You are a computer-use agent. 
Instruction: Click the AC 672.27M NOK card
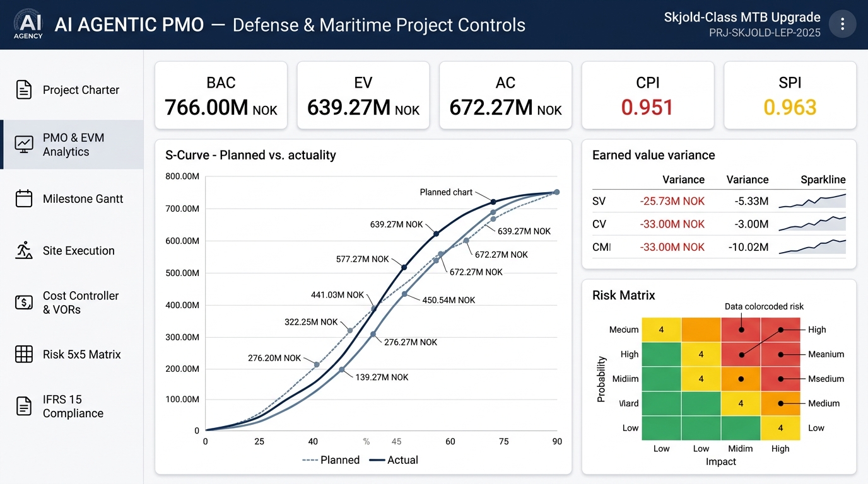[x=505, y=95]
